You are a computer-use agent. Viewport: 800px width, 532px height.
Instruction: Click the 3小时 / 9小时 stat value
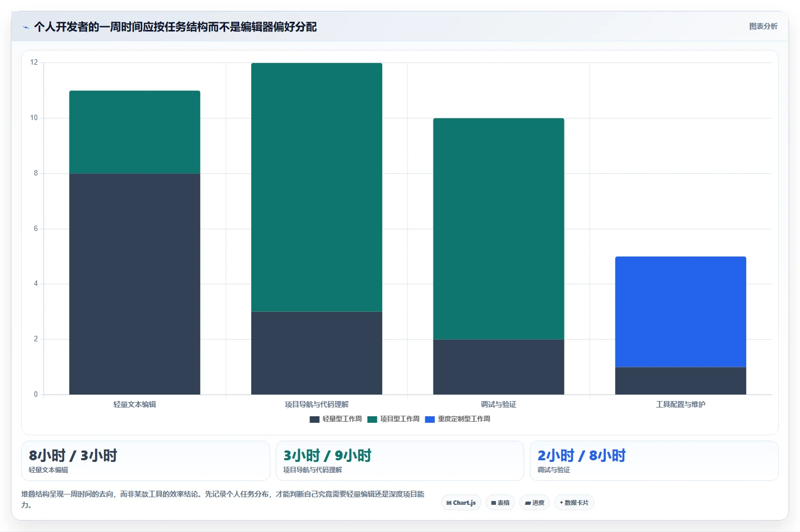coord(327,455)
